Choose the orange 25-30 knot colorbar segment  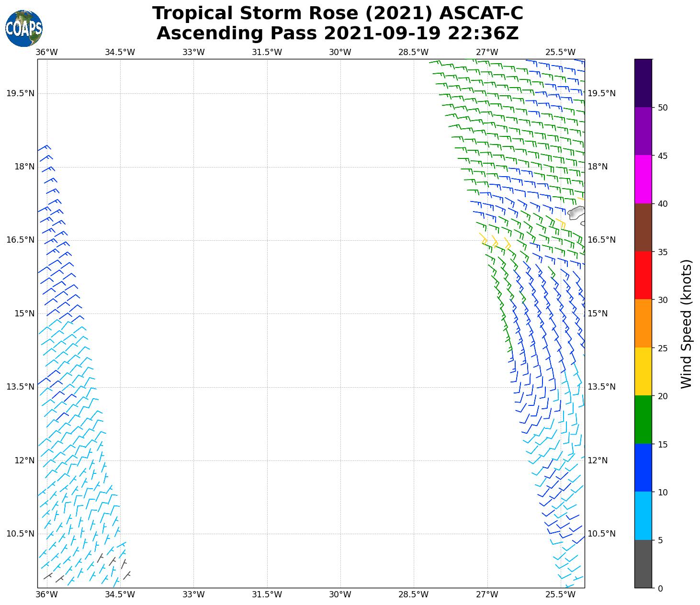(x=643, y=323)
